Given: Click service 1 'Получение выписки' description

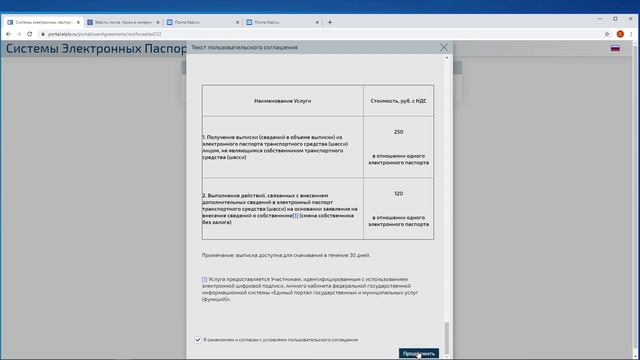Looking at the screenshot, I should (276, 147).
